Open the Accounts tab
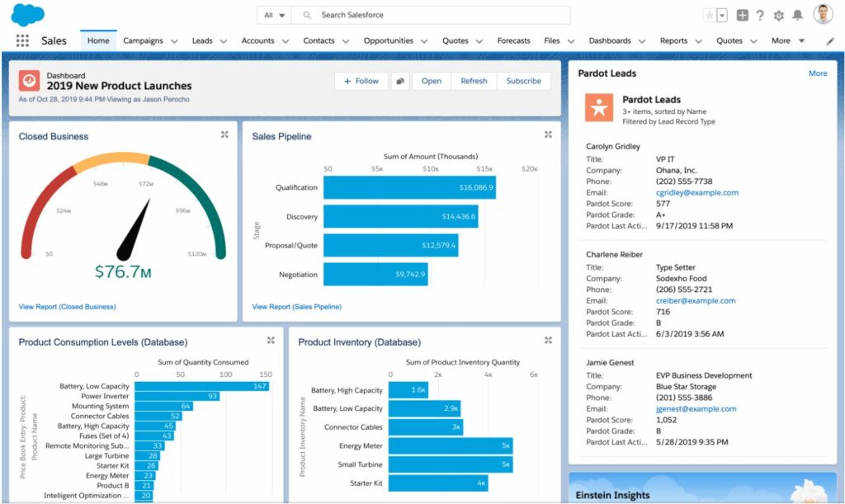This screenshot has width=845, height=504. point(257,40)
